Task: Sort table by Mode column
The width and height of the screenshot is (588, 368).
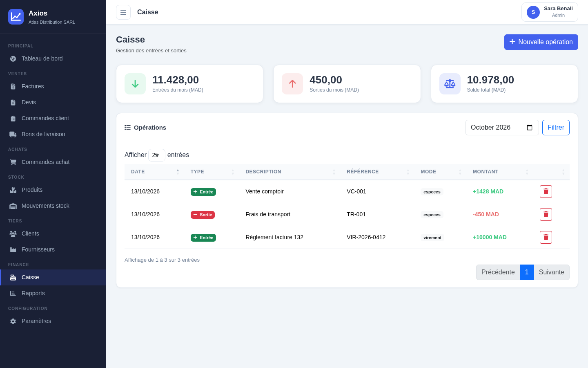Action: point(440,172)
